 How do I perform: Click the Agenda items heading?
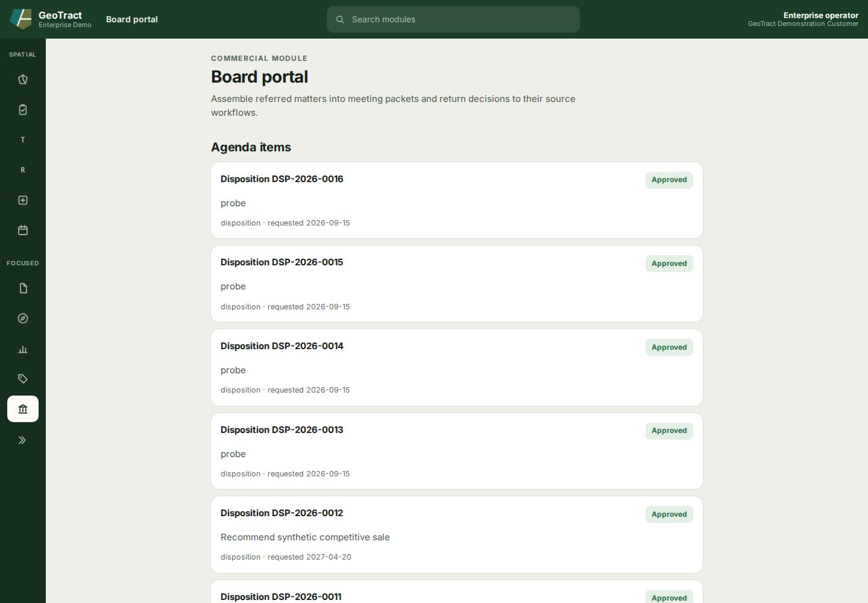(251, 147)
